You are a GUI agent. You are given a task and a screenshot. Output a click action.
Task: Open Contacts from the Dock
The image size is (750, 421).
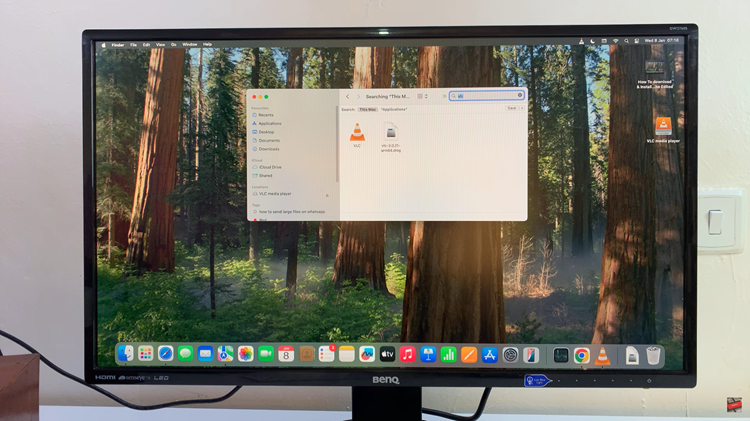click(307, 354)
